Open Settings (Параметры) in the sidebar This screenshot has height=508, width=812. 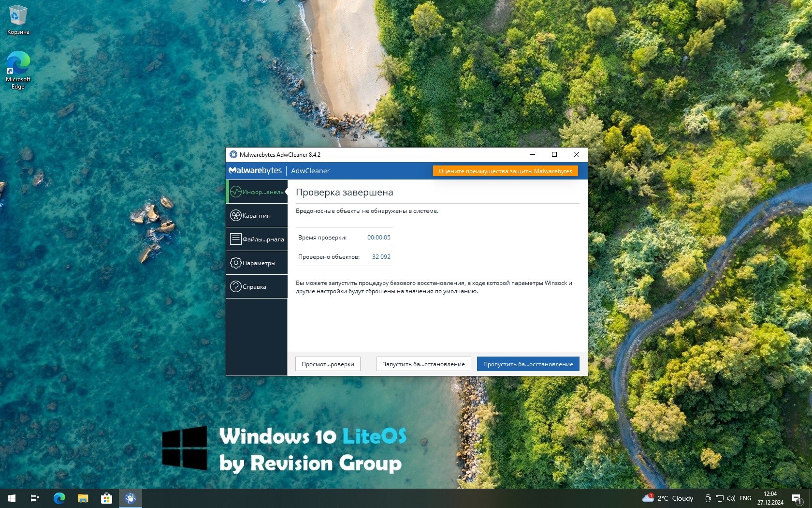point(257,263)
